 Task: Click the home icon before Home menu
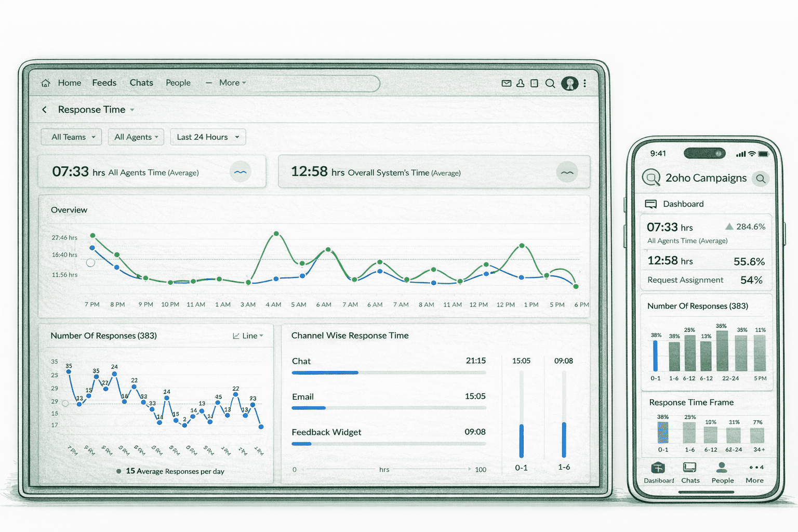pyautogui.click(x=45, y=83)
